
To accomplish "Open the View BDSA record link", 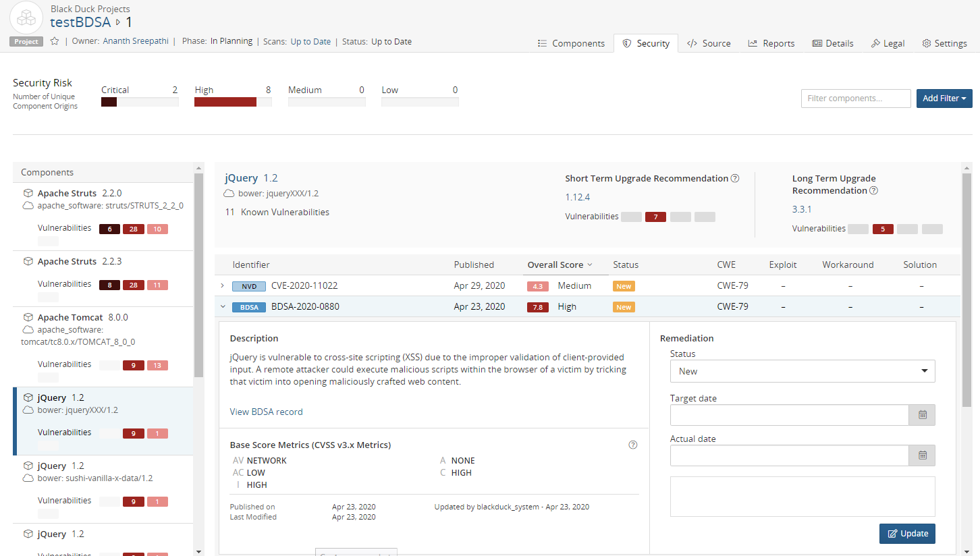I will 266,412.
